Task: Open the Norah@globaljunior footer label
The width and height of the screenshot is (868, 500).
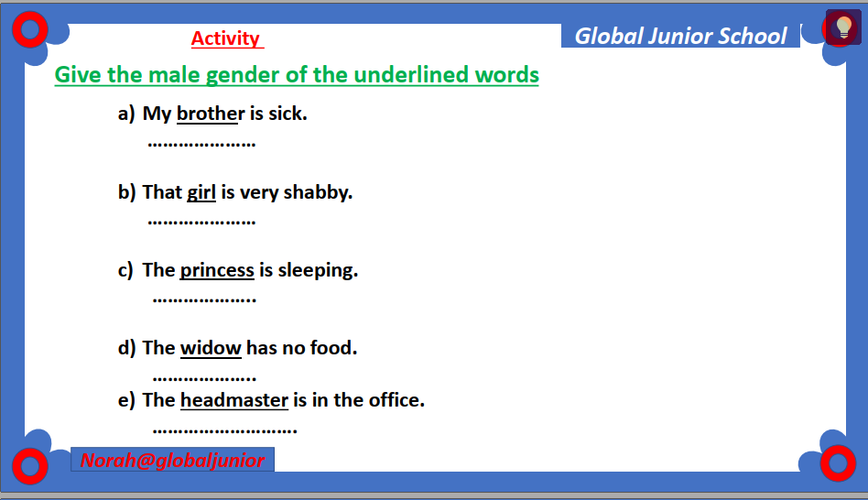Action: pyautogui.click(x=172, y=461)
